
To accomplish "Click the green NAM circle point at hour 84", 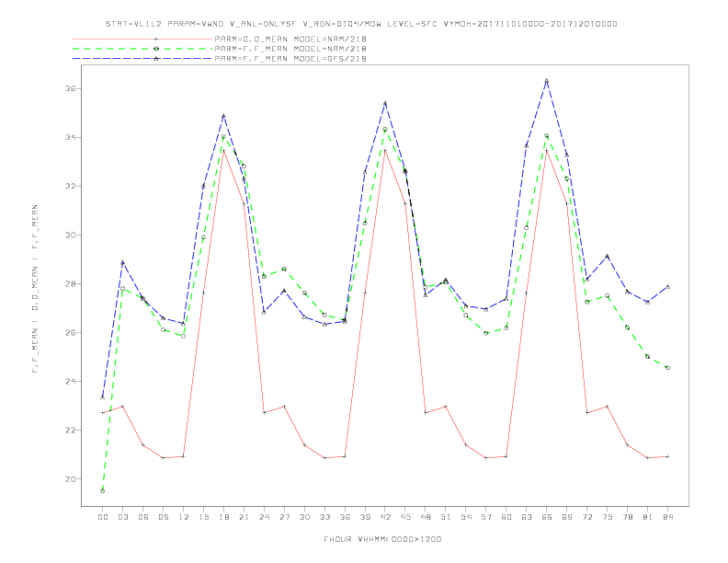I will 667,367.
